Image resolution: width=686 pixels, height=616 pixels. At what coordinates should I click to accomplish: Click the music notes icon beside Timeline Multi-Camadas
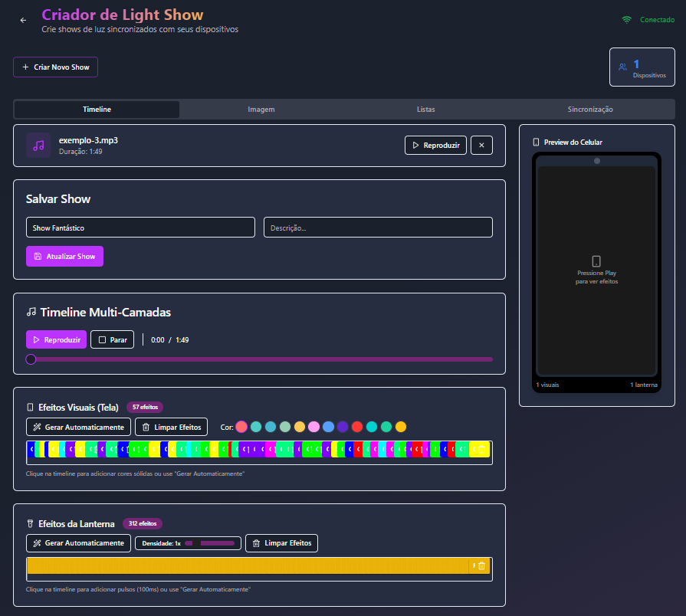coord(31,312)
